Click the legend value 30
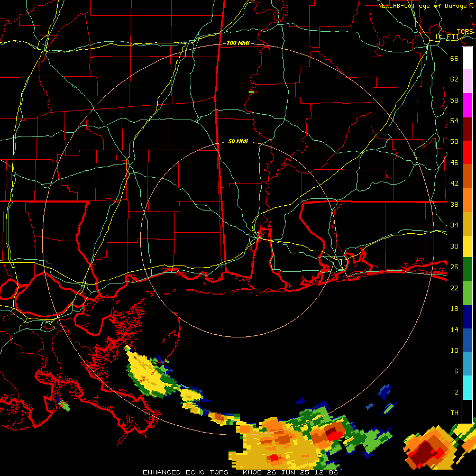This screenshot has height=476, width=476. point(454,246)
